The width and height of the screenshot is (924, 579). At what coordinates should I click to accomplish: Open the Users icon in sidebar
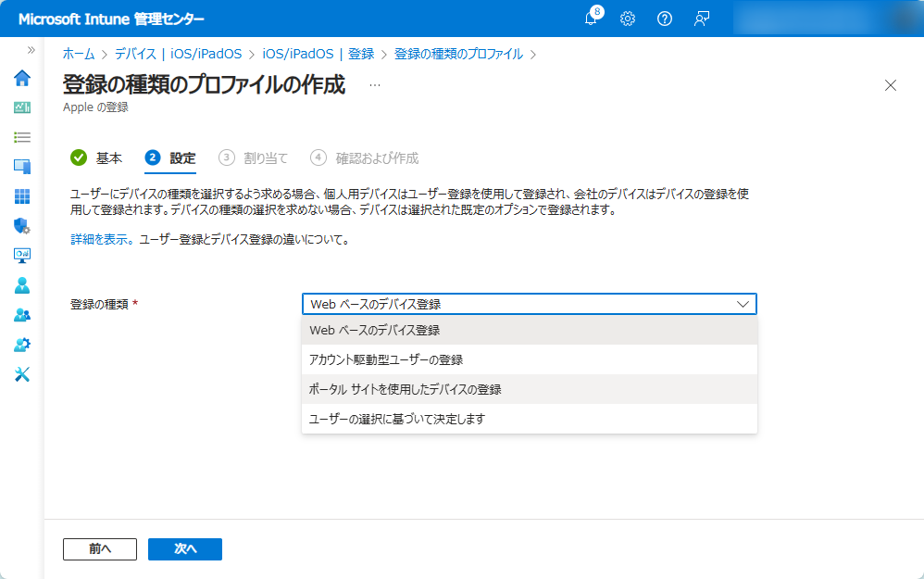pos(22,285)
